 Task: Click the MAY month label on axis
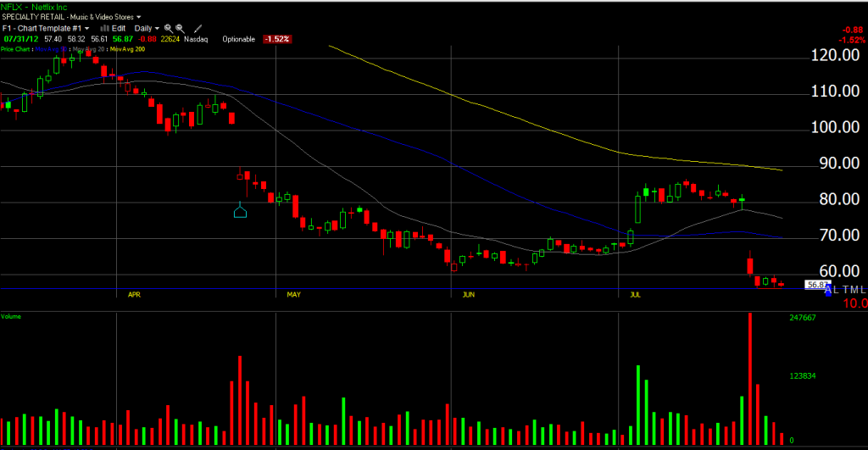pyautogui.click(x=293, y=294)
